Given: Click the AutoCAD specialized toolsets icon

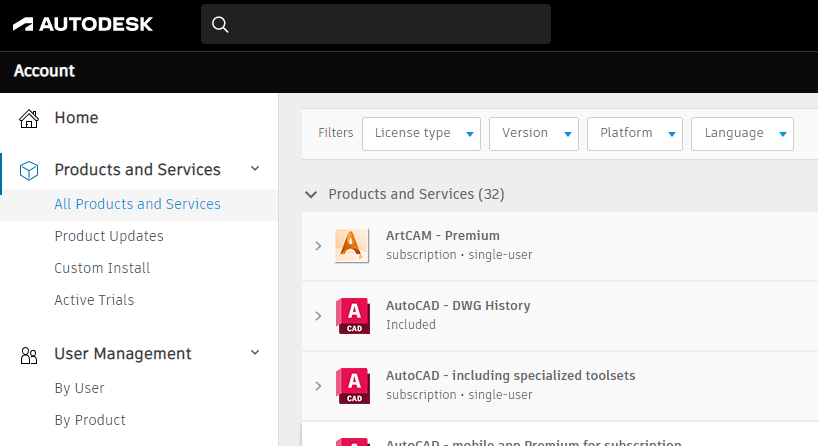Looking at the screenshot, I should [352, 385].
